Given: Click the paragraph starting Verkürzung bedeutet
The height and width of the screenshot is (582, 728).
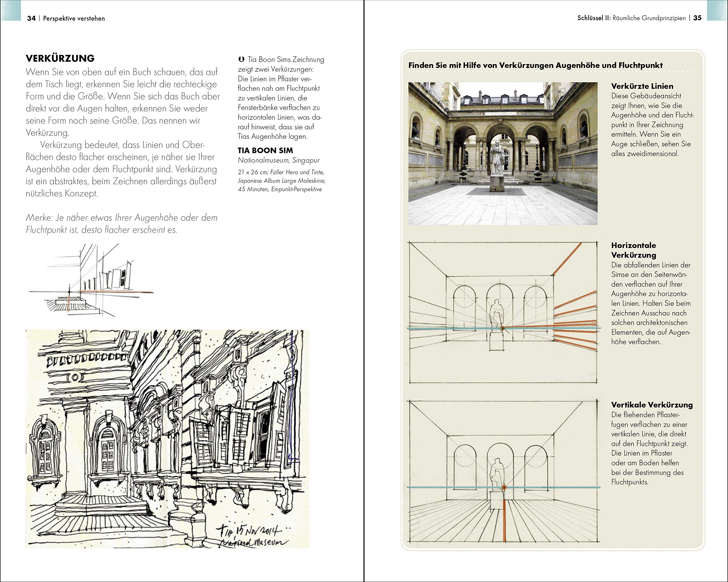Looking at the screenshot, I should (x=121, y=169).
